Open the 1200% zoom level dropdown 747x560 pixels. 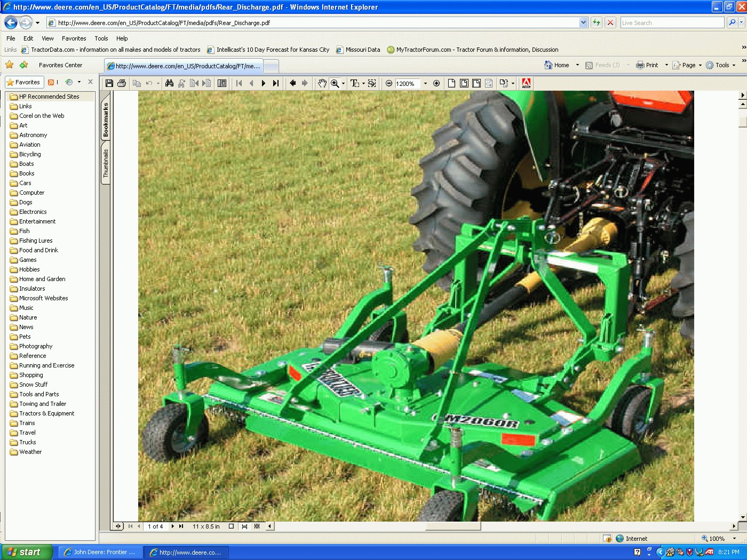point(425,83)
